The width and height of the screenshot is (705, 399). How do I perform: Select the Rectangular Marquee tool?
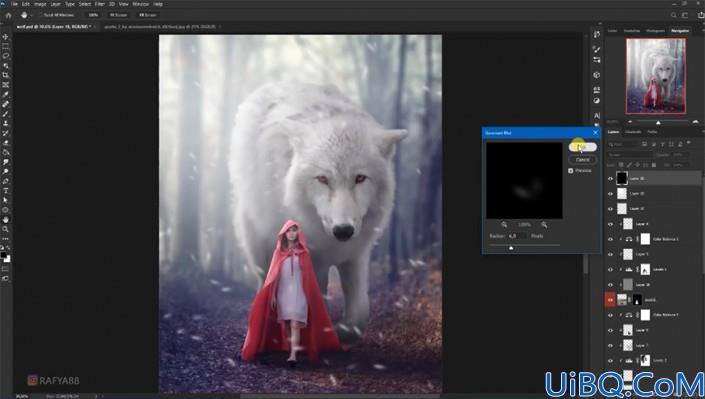coord(5,46)
